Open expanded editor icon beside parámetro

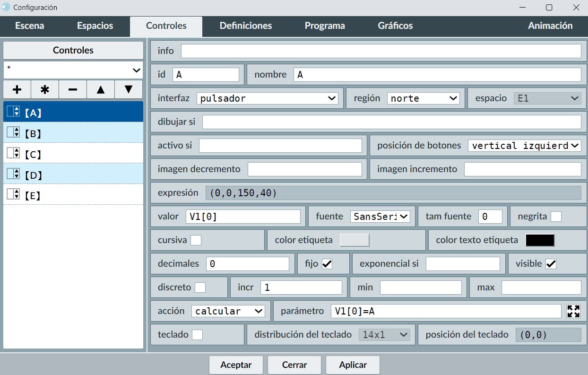573,311
